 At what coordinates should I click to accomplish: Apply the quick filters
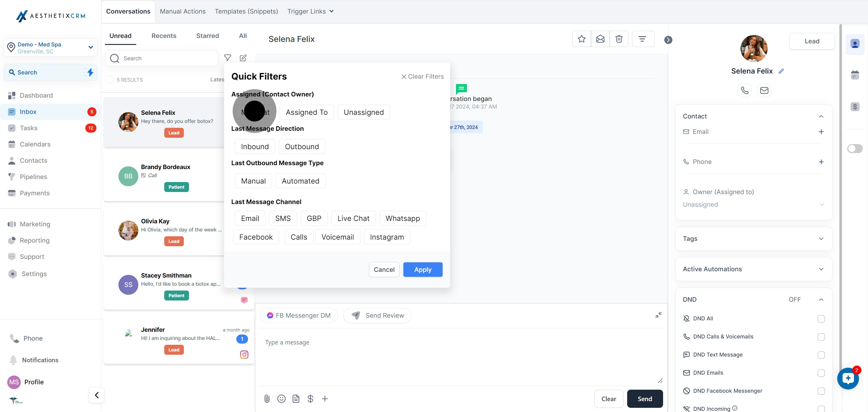[x=423, y=269]
